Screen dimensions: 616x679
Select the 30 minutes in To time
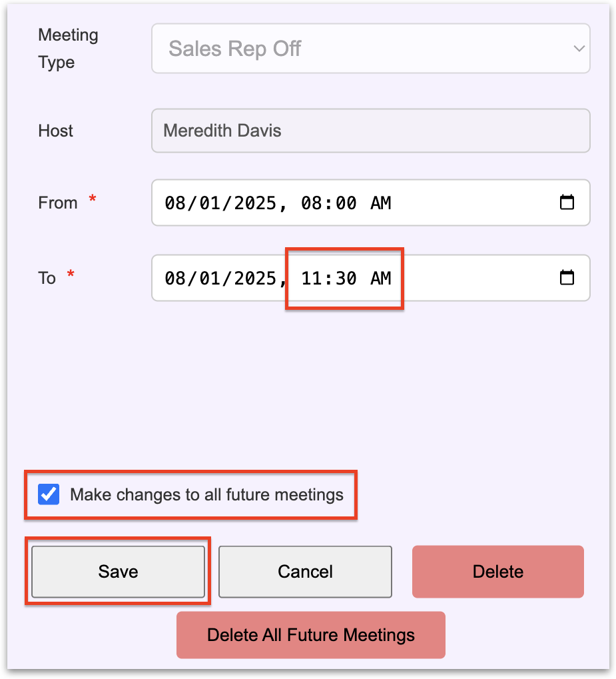(346, 278)
